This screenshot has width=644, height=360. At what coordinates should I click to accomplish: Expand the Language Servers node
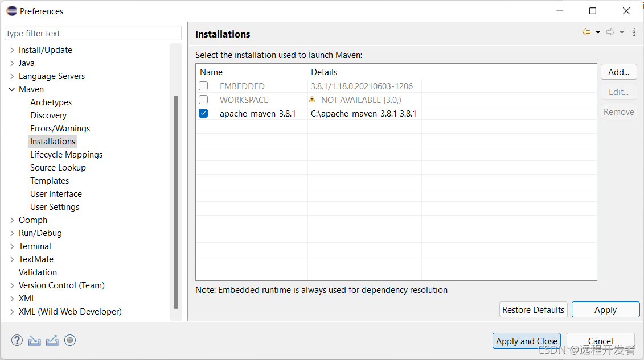(12, 76)
